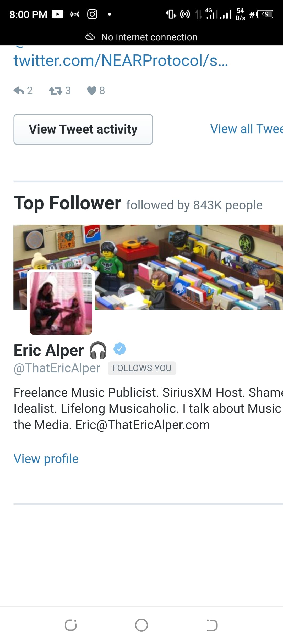Tap the Eric Alper name heading
Viewport: 283px width, 644px height.
[x=49, y=350]
